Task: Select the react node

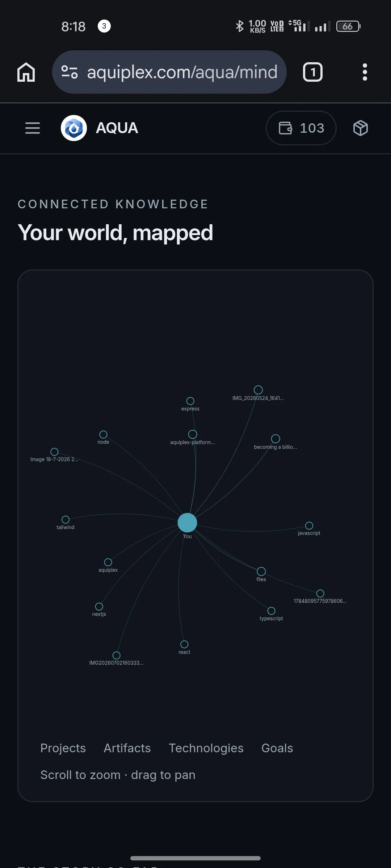Action: click(184, 644)
